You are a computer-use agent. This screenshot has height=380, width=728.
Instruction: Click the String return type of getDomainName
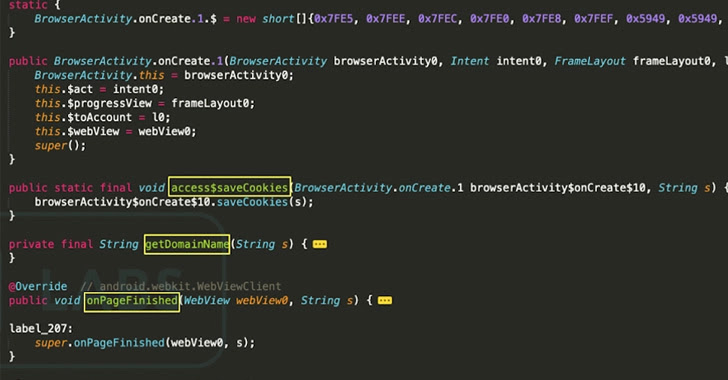(119, 244)
